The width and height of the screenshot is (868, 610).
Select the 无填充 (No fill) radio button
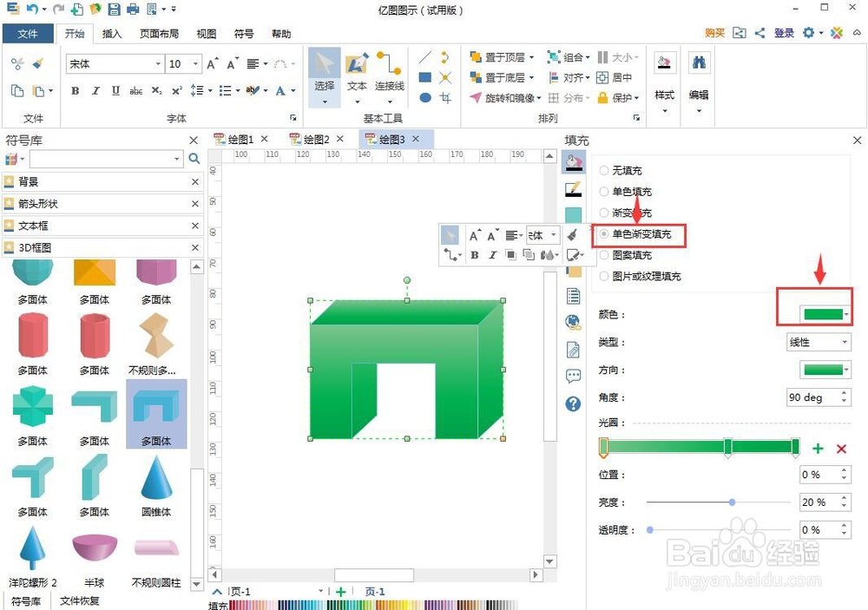click(x=605, y=170)
